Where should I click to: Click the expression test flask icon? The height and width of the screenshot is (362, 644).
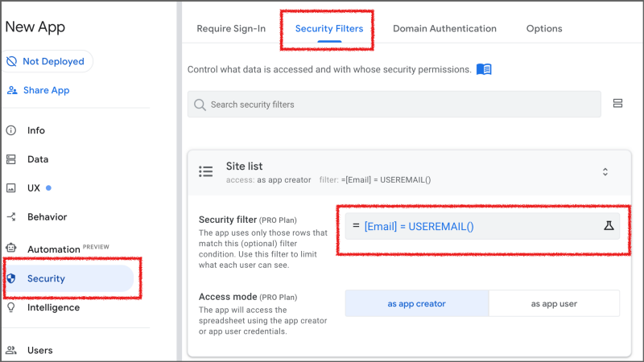click(x=609, y=226)
